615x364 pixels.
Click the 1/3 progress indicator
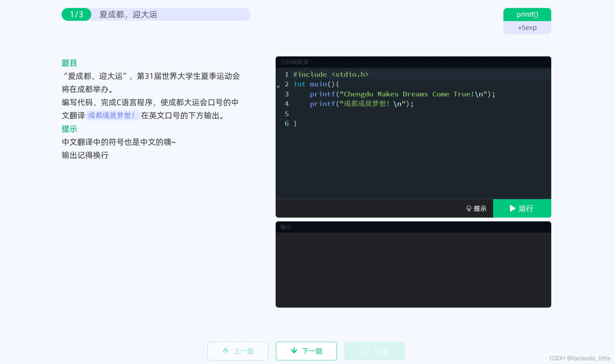[x=76, y=14]
